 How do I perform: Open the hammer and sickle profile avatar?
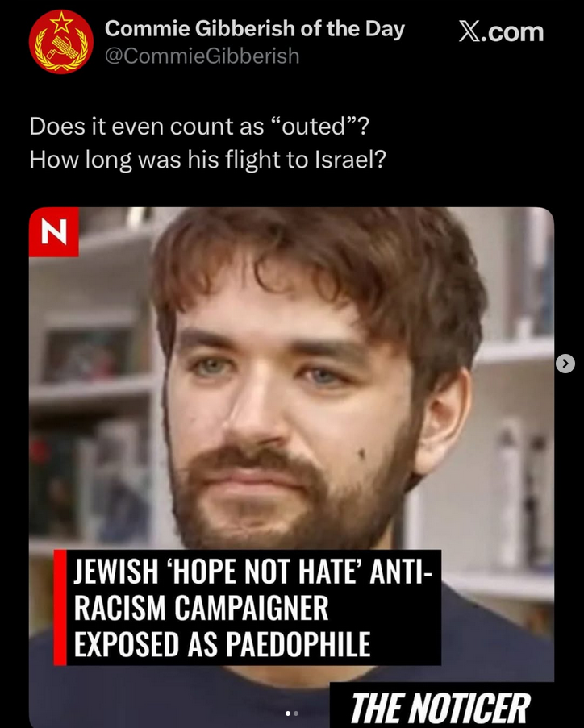coord(60,42)
